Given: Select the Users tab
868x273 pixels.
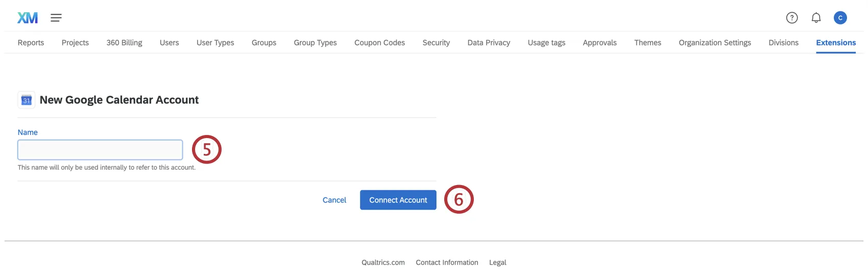Looking at the screenshot, I should click(x=169, y=42).
